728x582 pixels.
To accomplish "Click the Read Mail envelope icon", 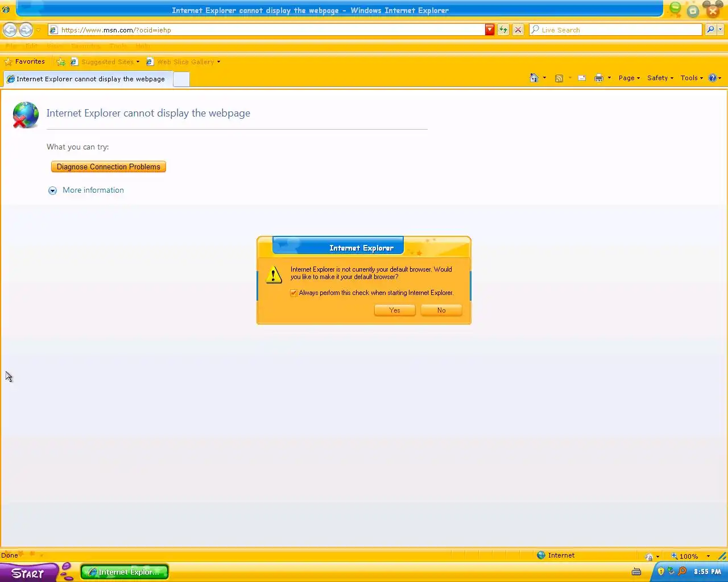I will [582, 78].
